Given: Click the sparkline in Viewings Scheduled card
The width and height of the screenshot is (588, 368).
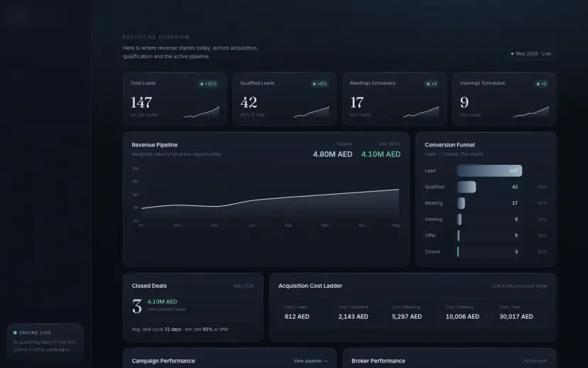Looking at the screenshot, I should point(531,112).
